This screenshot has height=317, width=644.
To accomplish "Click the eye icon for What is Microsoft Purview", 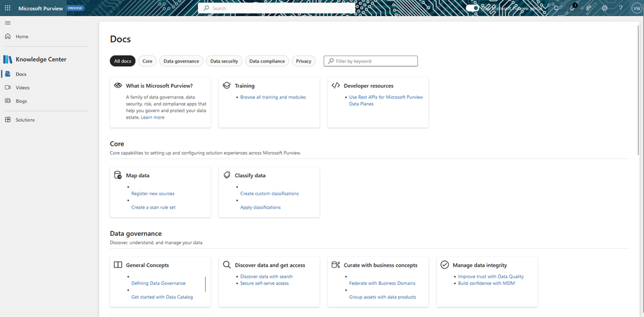I will 118,86.
